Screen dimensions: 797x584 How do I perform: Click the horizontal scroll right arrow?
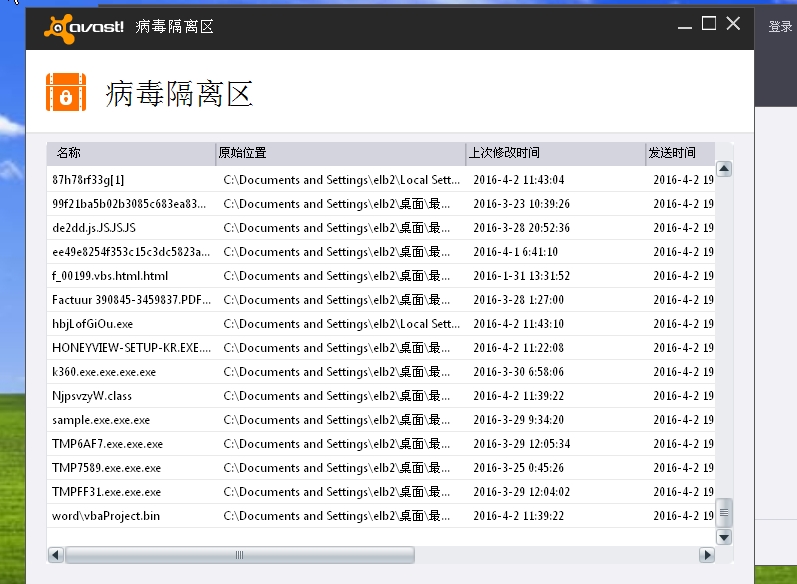707,554
